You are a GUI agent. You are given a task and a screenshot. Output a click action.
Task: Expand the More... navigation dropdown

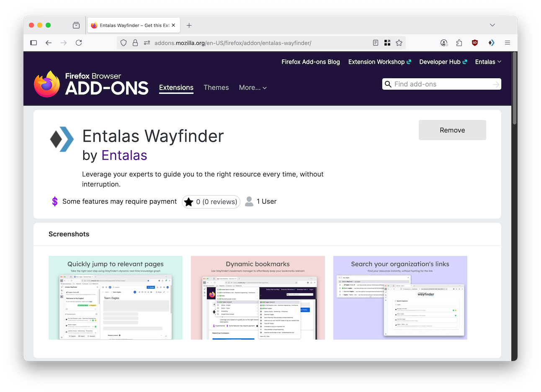pos(252,88)
